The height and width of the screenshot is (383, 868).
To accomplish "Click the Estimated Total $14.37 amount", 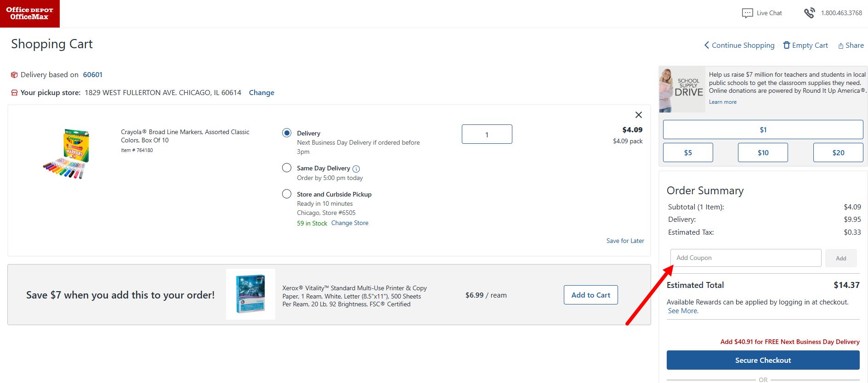I will pyautogui.click(x=846, y=285).
